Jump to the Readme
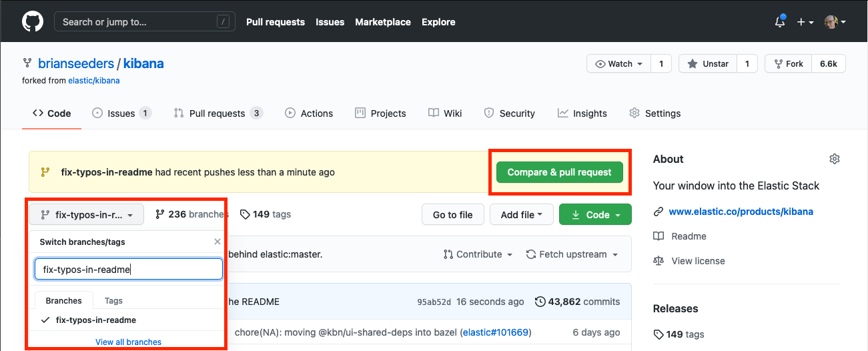This screenshot has width=868, height=351. (689, 236)
